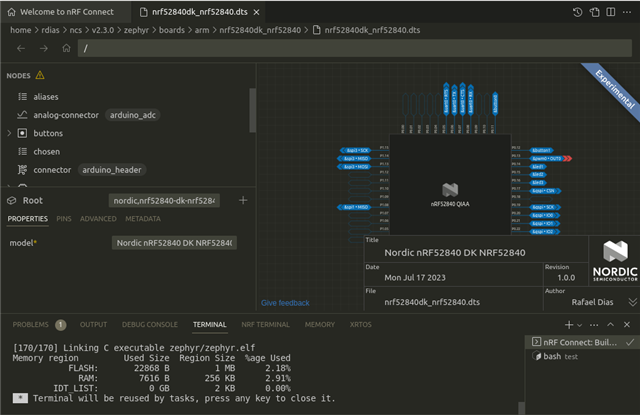Open the OUTPUT panel tab
The height and width of the screenshot is (415, 640).
click(x=93, y=325)
